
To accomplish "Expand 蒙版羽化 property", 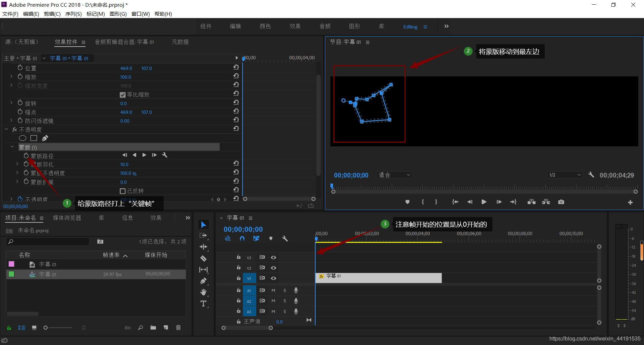I will pyautogui.click(x=17, y=164).
